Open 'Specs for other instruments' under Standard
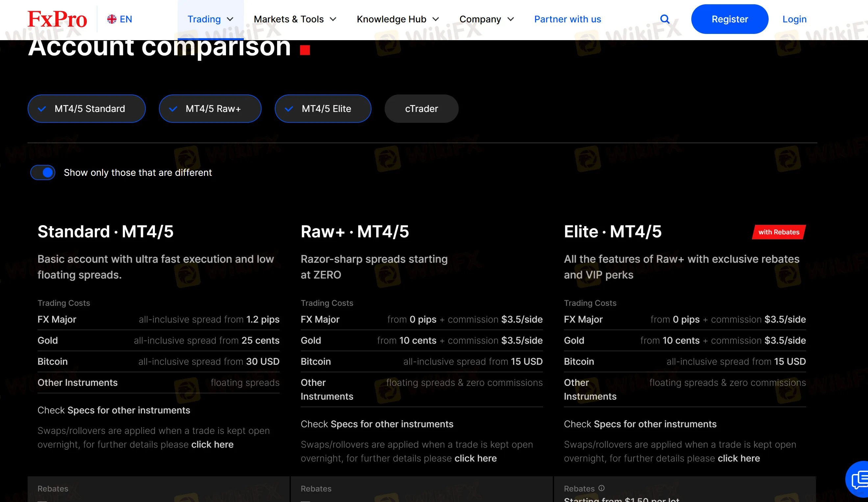Screen dimensions: 868x502 click(128, 410)
